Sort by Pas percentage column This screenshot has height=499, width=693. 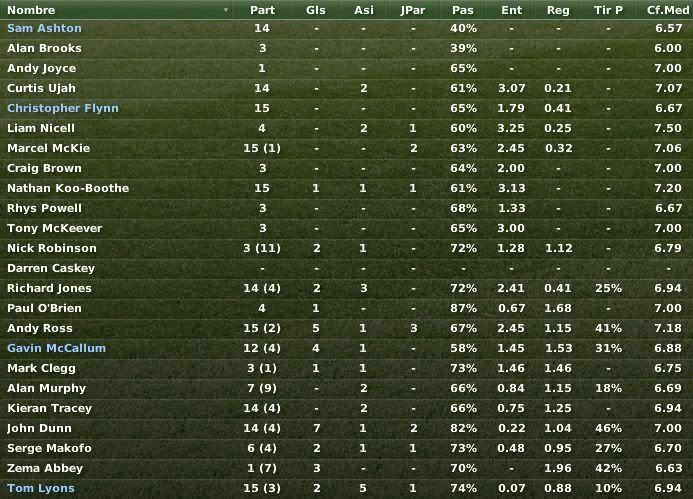pos(463,10)
